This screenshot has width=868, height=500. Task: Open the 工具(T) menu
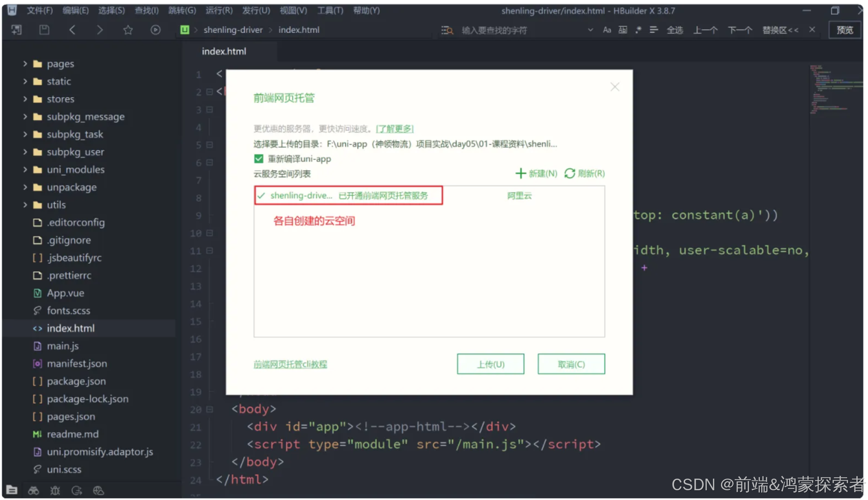point(330,10)
